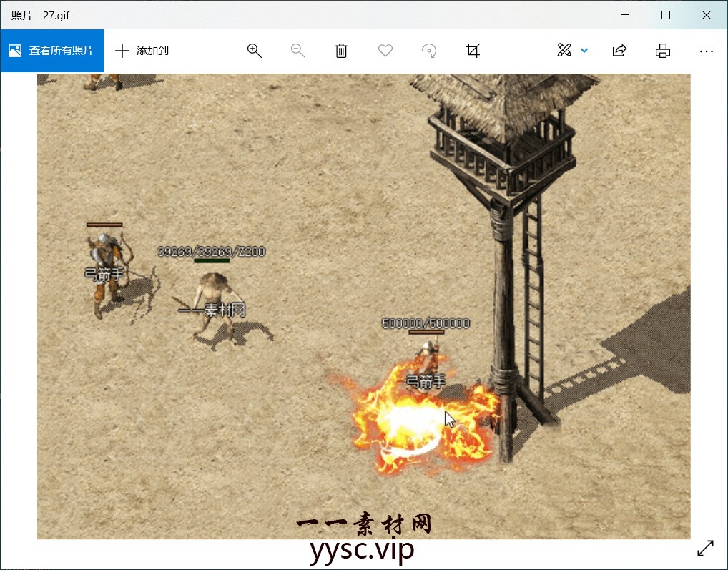Viewport: 728px width, 570px height.
Task: Zoom in with the magnifier plus icon
Action: 255,51
